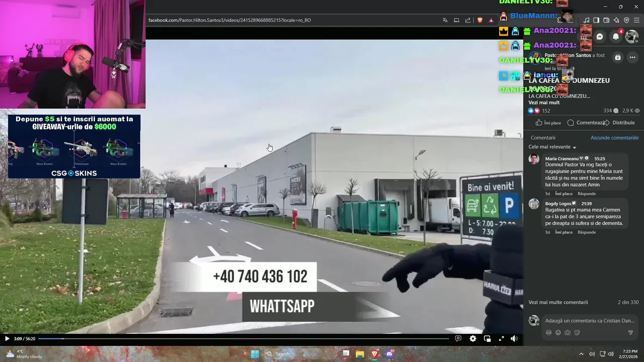Like the video with Îmi place
The height and width of the screenshot is (362, 644).
(x=548, y=123)
